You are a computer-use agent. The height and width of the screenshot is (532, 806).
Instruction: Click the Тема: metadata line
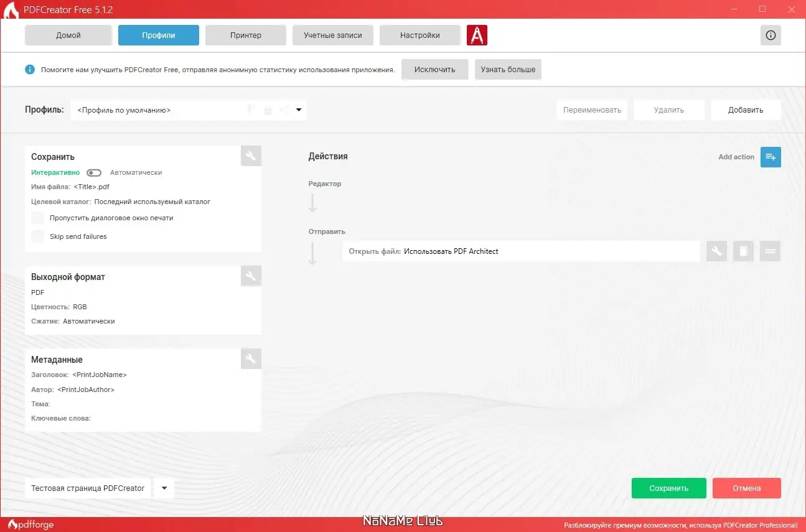click(x=40, y=404)
